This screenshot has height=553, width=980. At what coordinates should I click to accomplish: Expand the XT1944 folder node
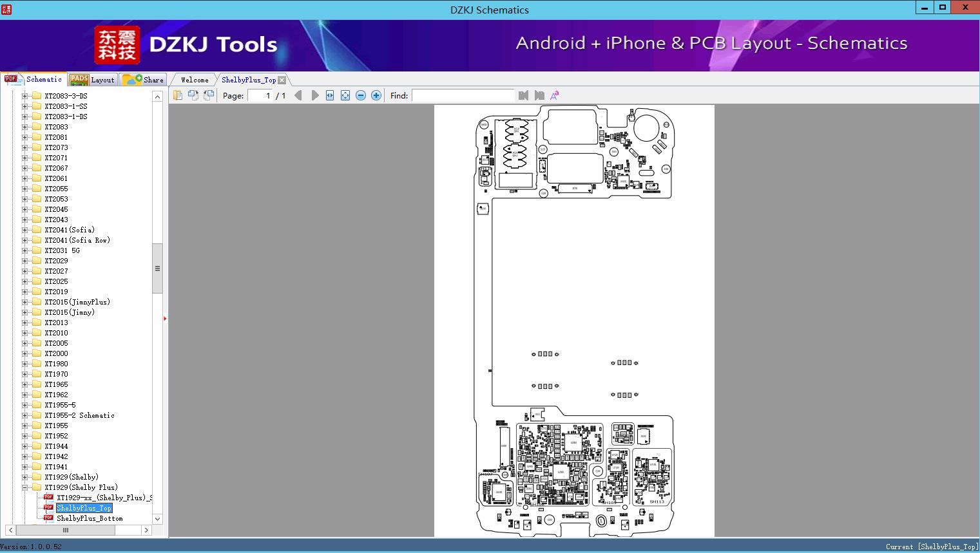point(24,446)
